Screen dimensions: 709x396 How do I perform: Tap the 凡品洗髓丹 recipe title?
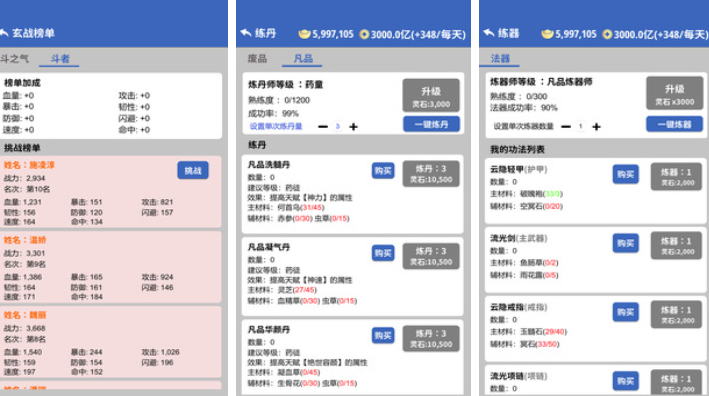coord(269,165)
